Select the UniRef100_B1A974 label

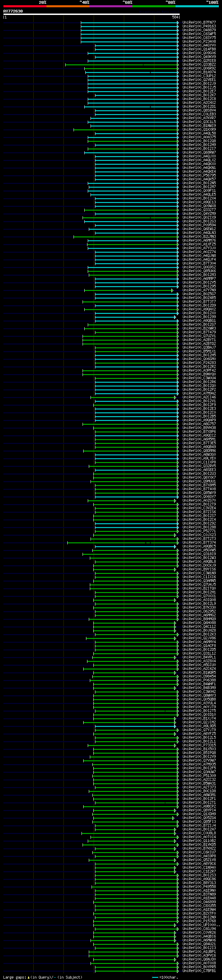(x=199, y=72)
